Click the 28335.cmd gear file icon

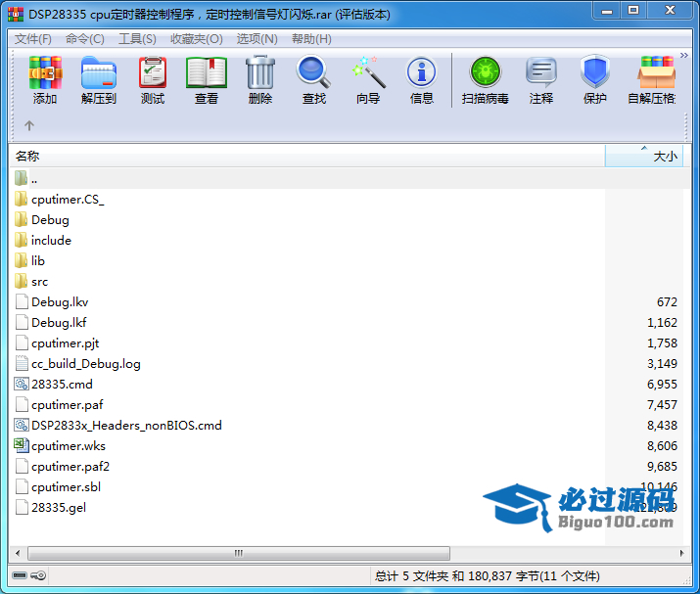click(x=21, y=384)
